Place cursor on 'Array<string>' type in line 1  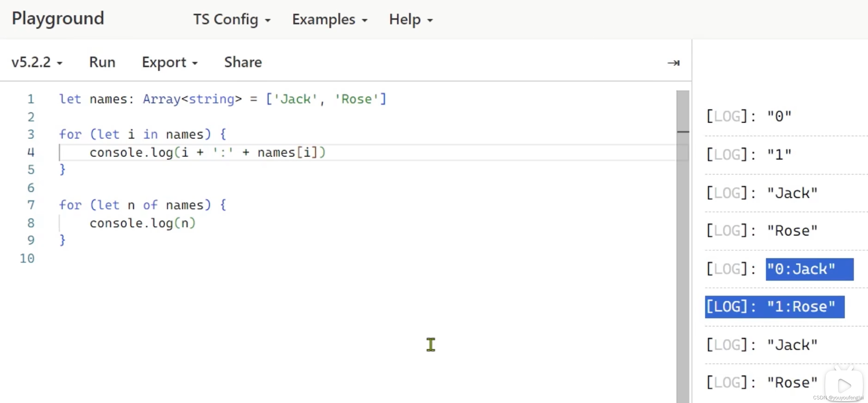coord(192,99)
